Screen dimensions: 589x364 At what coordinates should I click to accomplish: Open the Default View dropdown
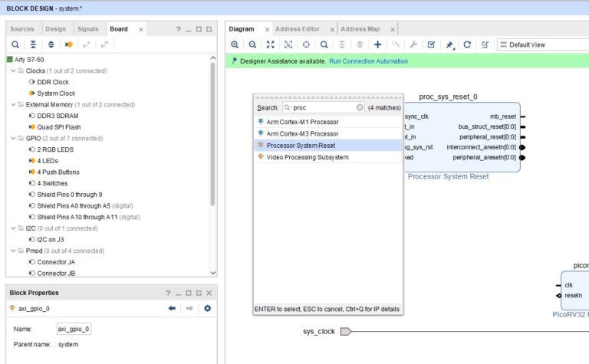click(x=543, y=44)
